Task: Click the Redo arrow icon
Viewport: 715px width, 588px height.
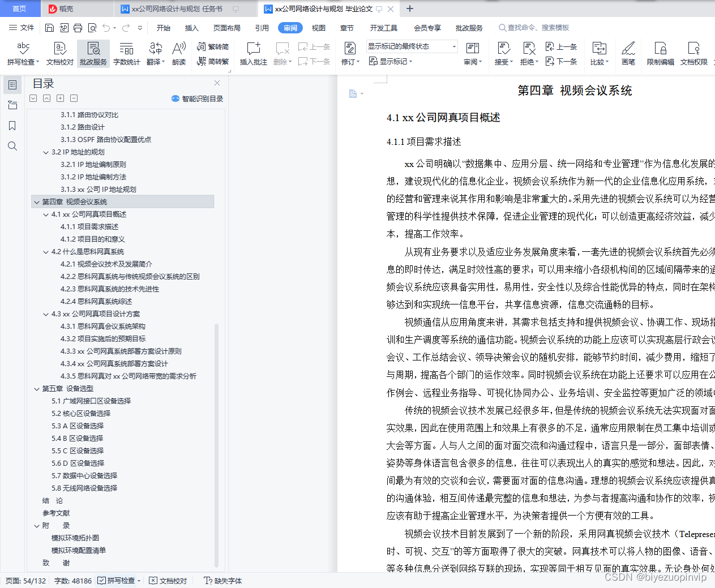Action: coord(126,28)
